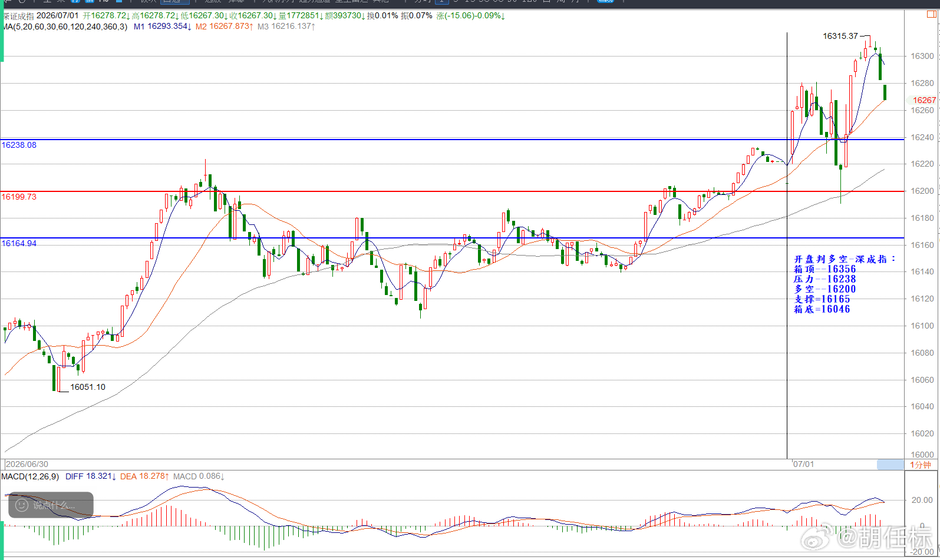This screenshot has height=560, width=940.
Task: Select the 16164.94 support line label
Action: [19, 243]
